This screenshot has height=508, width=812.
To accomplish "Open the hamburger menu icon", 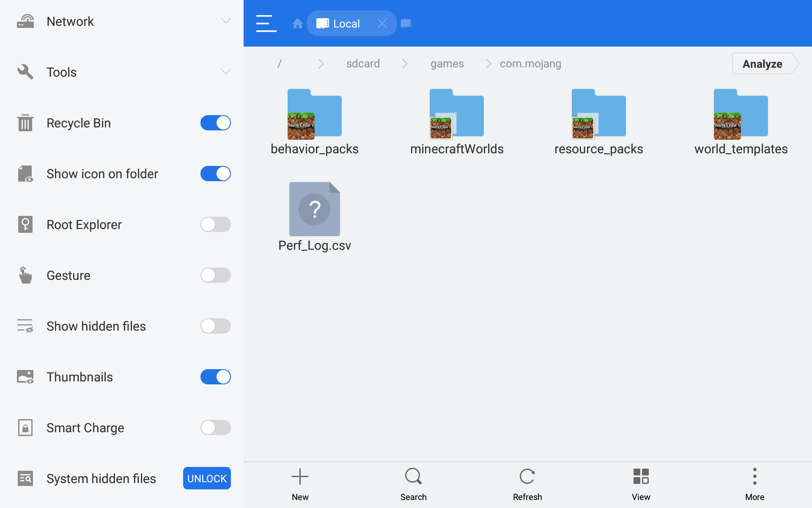I will coord(266,23).
